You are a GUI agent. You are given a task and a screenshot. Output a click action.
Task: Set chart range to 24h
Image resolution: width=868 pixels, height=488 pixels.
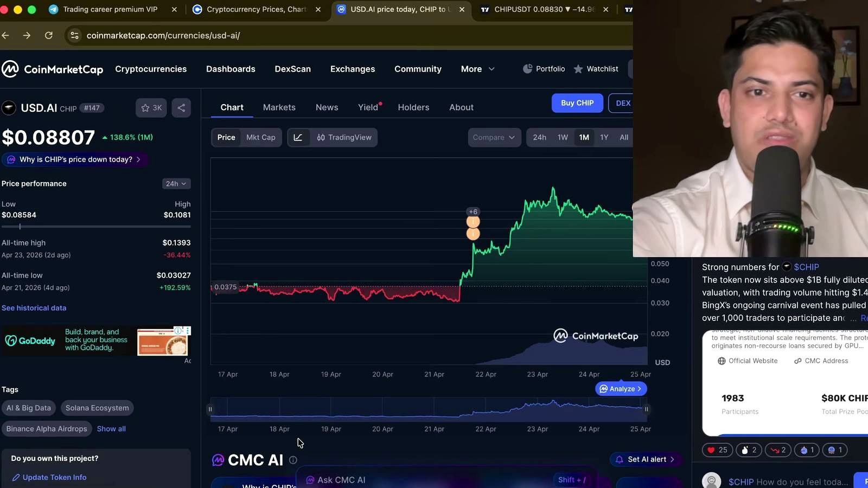(540, 137)
